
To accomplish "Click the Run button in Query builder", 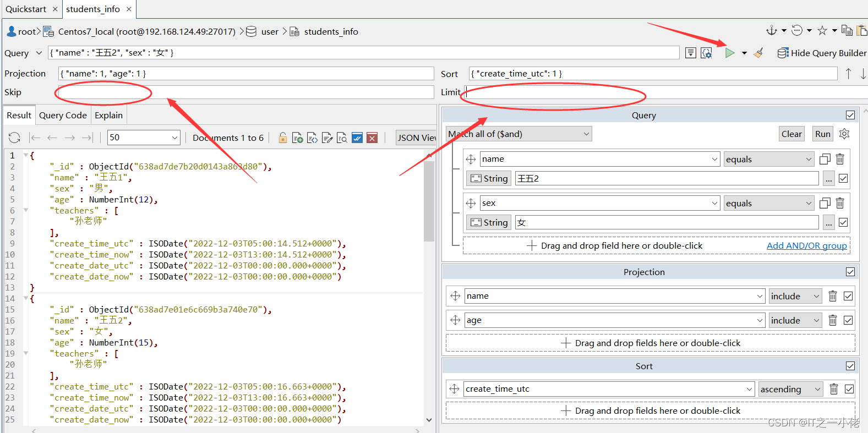I will click(823, 134).
